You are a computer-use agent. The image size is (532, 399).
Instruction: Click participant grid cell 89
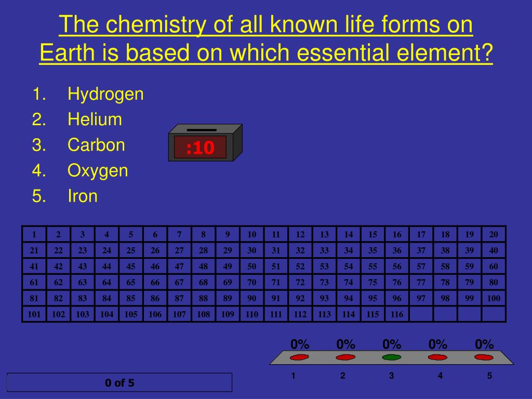[228, 298]
